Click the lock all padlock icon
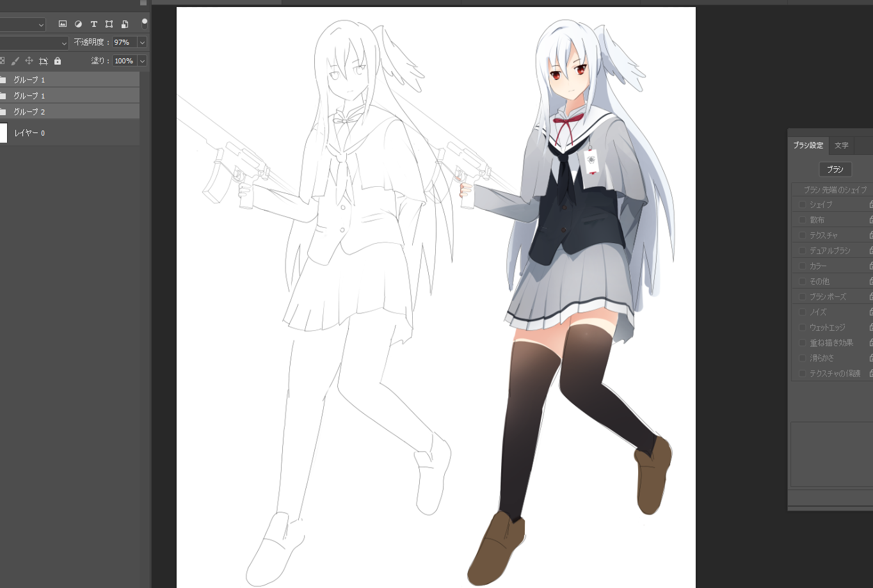Viewport: 873px width, 588px height. click(x=58, y=61)
